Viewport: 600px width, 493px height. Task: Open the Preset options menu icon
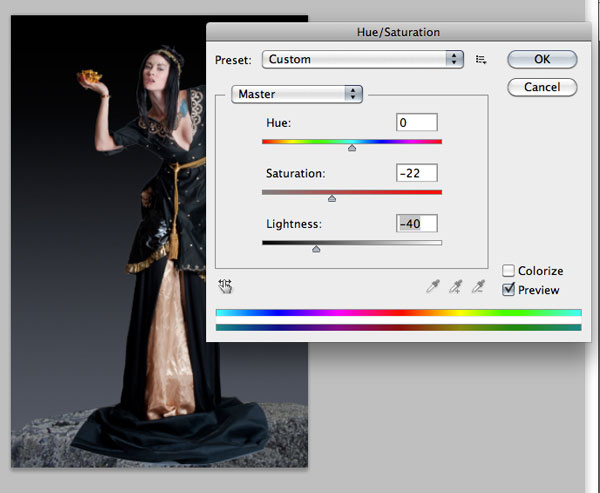point(481,60)
